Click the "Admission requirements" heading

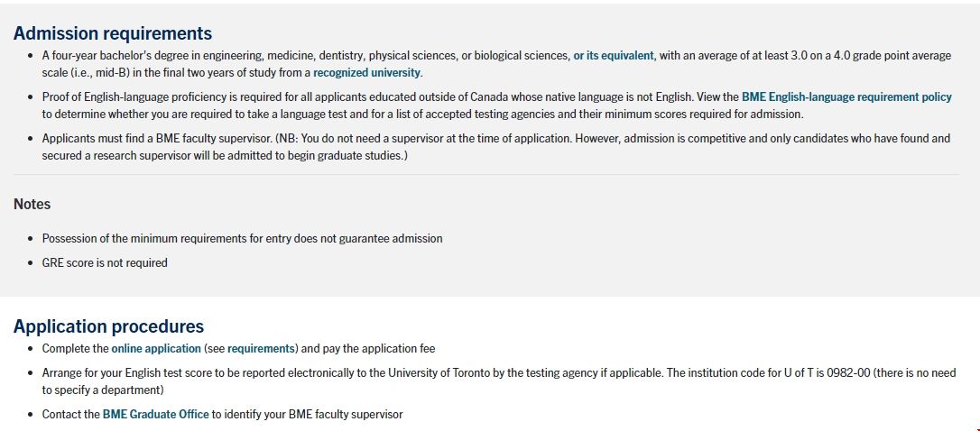(113, 33)
